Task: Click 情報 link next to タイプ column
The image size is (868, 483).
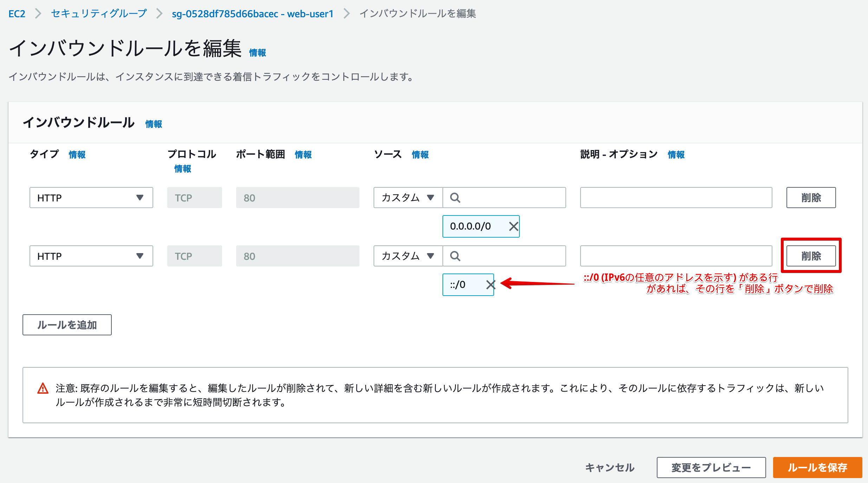Action: pos(77,155)
